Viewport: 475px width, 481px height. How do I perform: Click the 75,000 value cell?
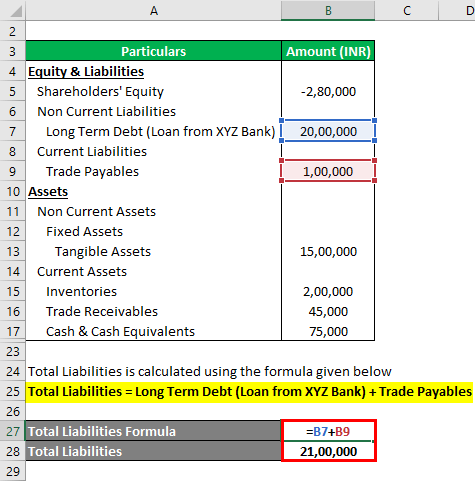click(x=328, y=331)
